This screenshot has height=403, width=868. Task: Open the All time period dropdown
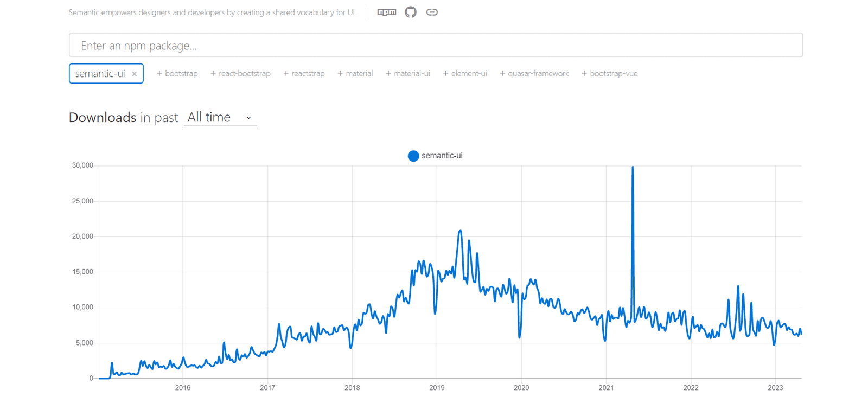coord(220,117)
